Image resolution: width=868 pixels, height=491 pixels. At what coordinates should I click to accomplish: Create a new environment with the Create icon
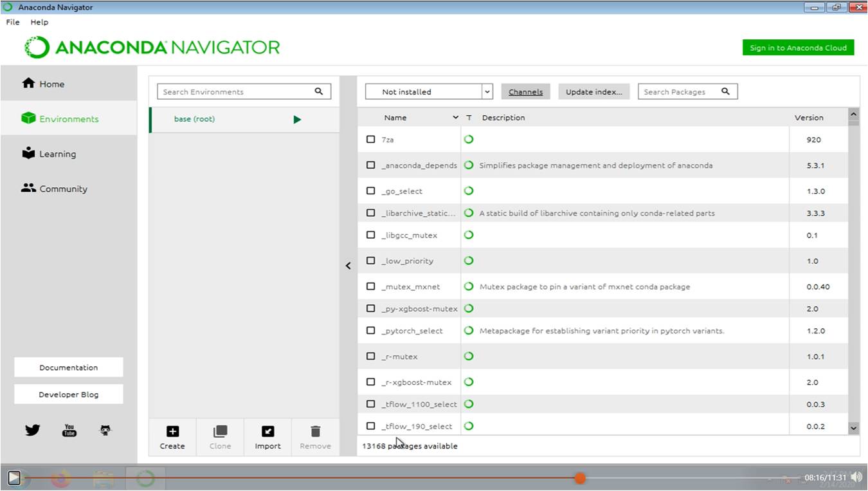tap(172, 431)
